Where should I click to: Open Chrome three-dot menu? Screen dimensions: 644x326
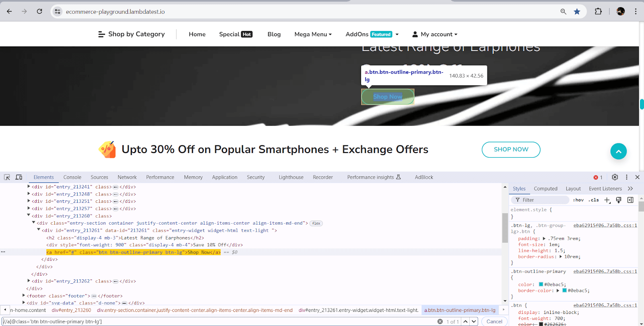pos(636,11)
